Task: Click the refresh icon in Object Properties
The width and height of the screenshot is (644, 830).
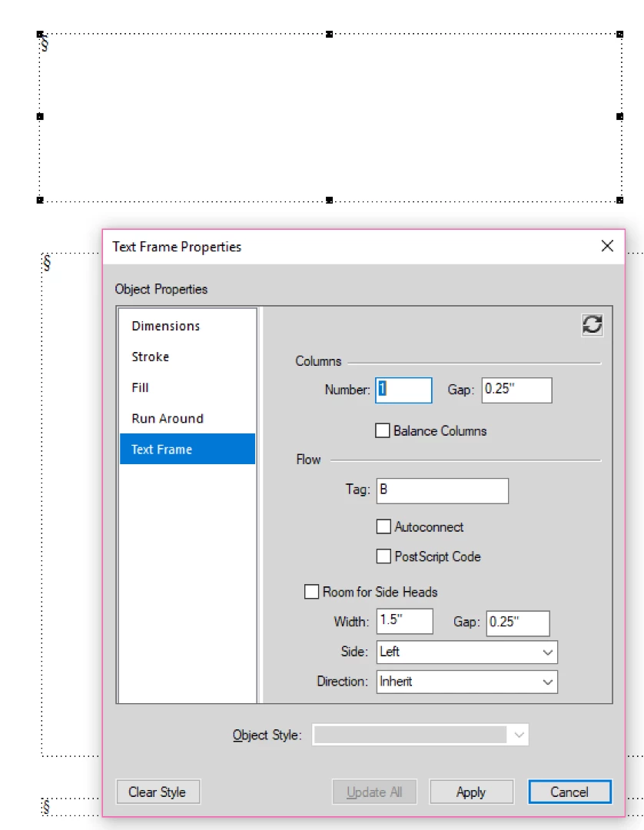Action: 593,324
